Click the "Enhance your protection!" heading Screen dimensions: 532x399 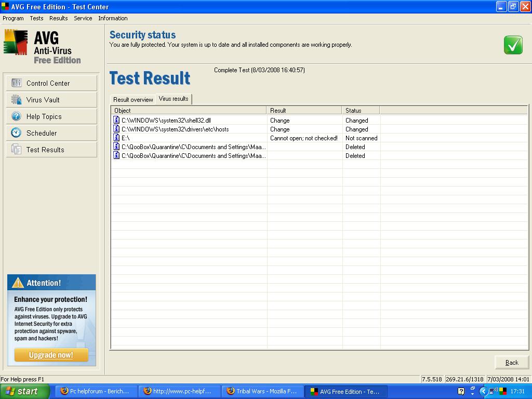[50, 299]
